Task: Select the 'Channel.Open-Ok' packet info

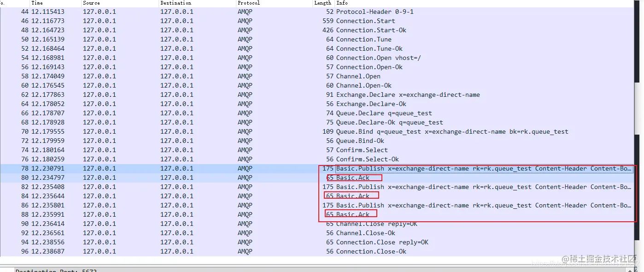Action: (364, 85)
